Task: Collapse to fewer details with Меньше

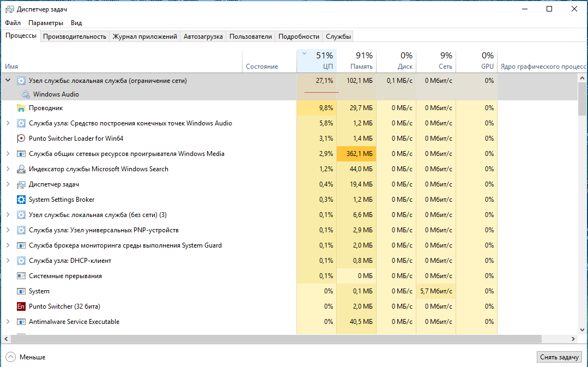Action: tap(26, 357)
